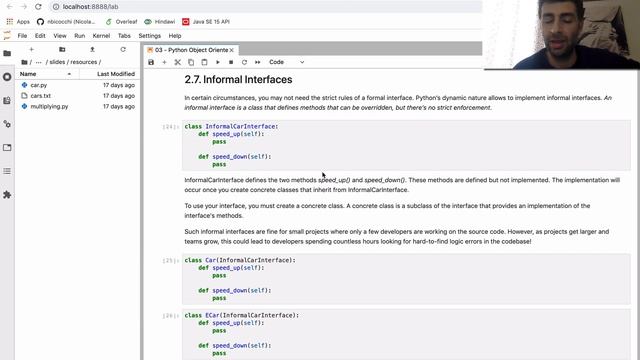The height and width of the screenshot is (360, 640).
Task: Expand the collapsed breadcrumb ellipsis
Action: (x=39, y=62)
